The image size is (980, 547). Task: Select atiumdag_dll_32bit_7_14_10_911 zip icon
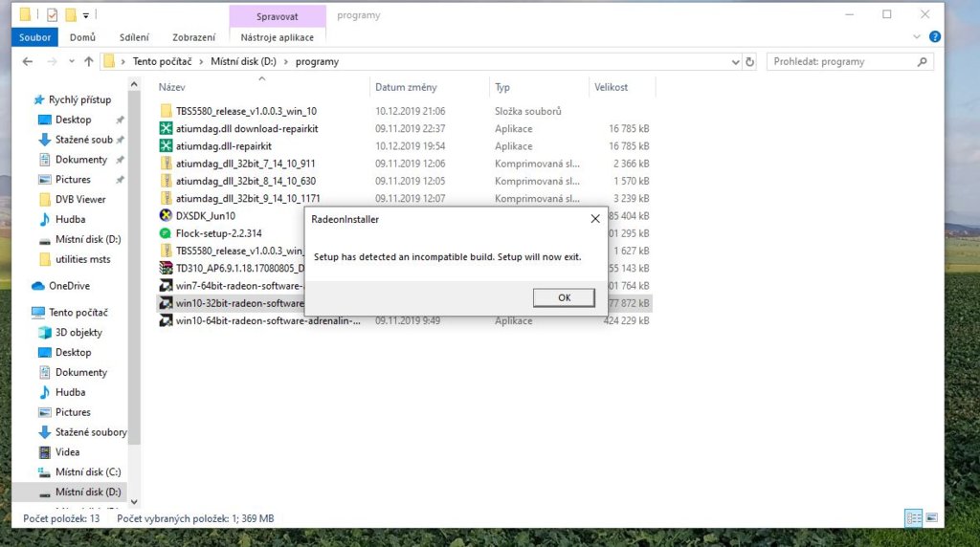[166, 164]
